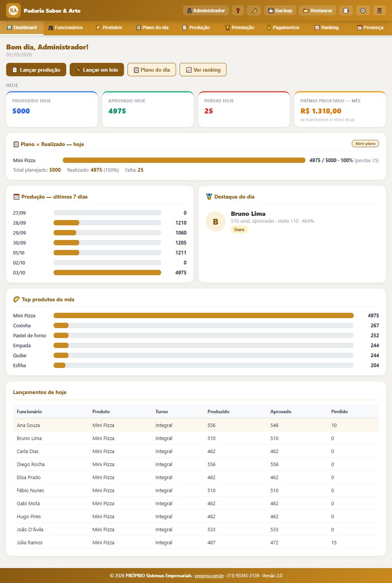Click the Ouro badge under Bruno Lima
Screen dimensions: 392x583
tap(239, 230)
